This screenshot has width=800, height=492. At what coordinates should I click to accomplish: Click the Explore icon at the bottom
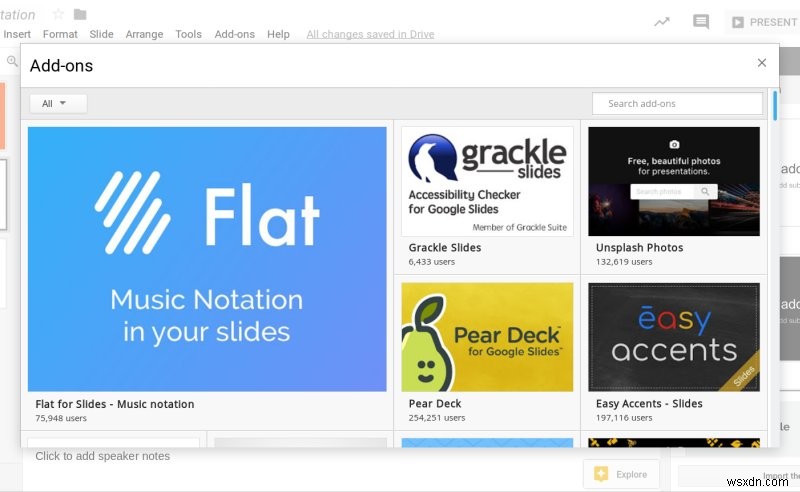click(x=601, y=474)
